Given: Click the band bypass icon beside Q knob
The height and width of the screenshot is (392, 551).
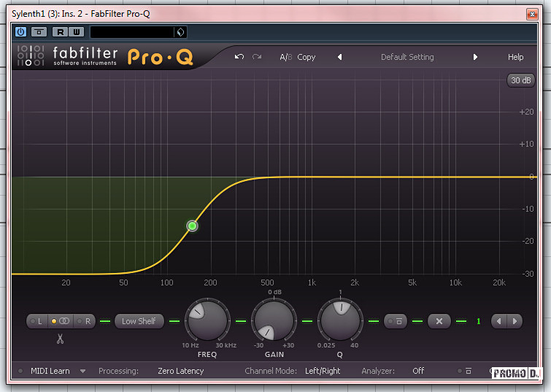Looking at the screenshot, I should pyautogui.click(x=396, y=321).
